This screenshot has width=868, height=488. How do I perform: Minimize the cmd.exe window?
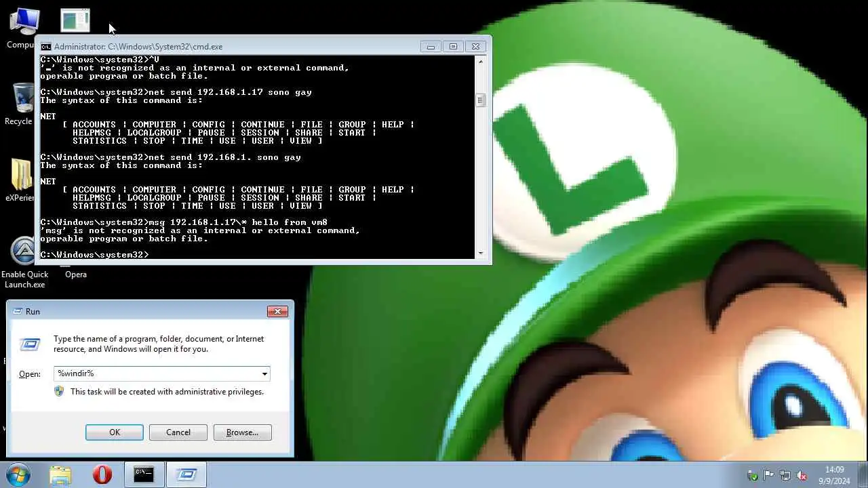(x=431, y=47)
